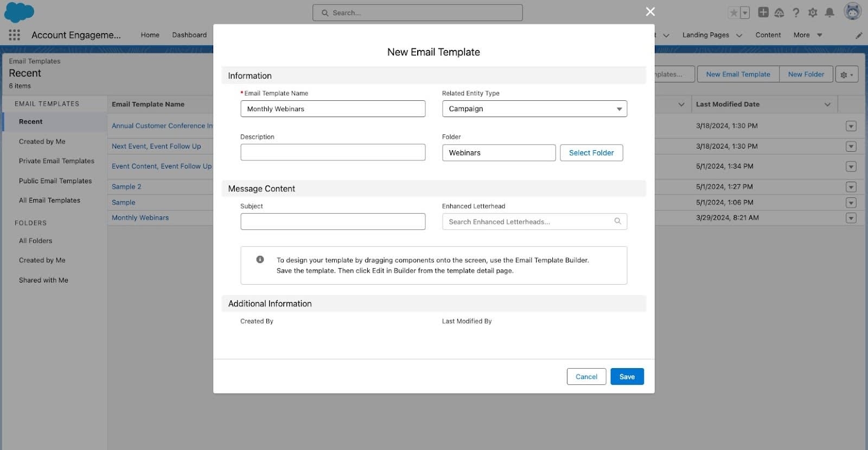Open Event Content, Event Follow Up link
The width and height of the screenshot is (868, 450).
tap(162, 166)
